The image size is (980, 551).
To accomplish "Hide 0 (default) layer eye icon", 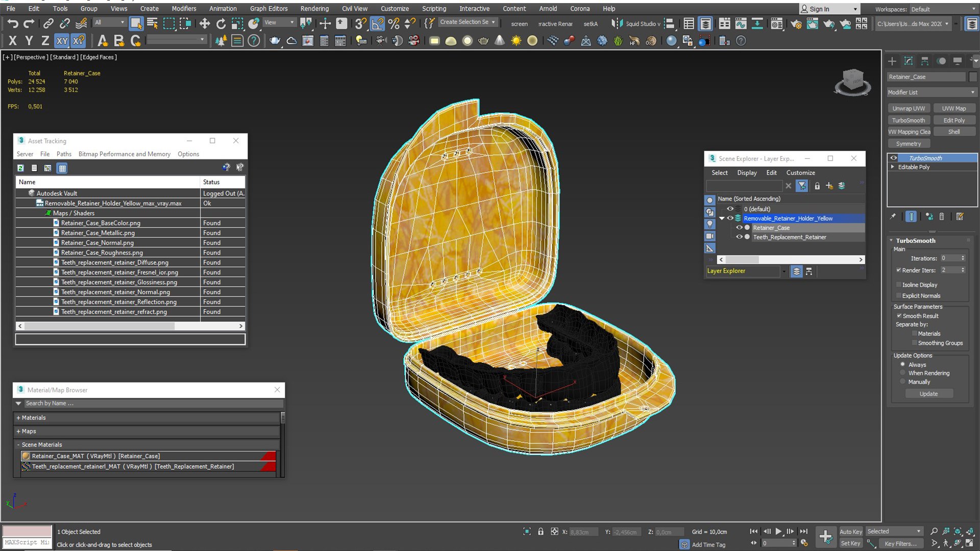I will (730, 209).
